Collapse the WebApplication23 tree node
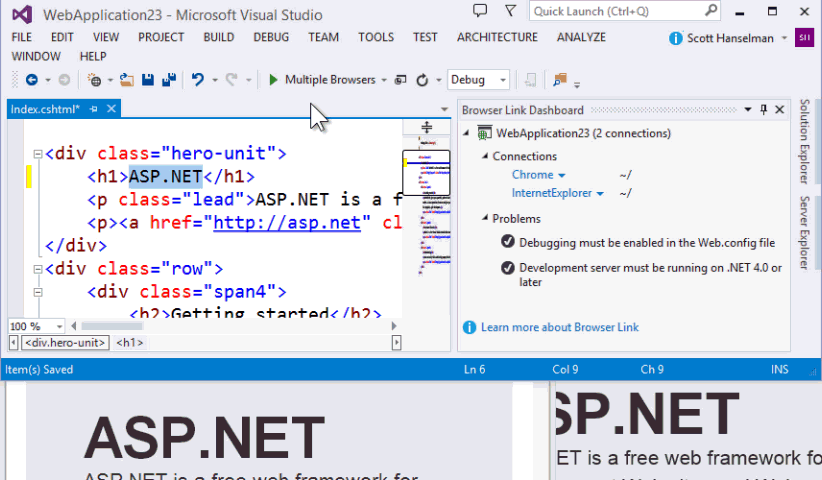This screenshot has height=480, width=822. [x=466, y=134]
